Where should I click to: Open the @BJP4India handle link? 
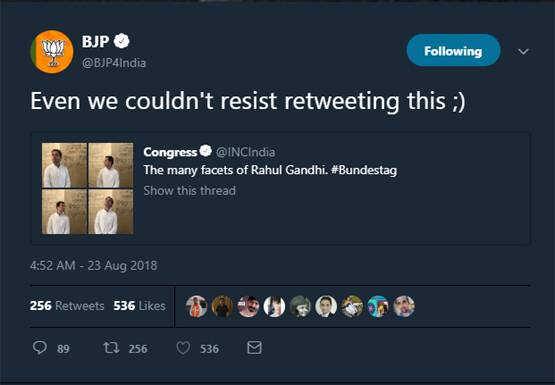(x=114, y=63)
